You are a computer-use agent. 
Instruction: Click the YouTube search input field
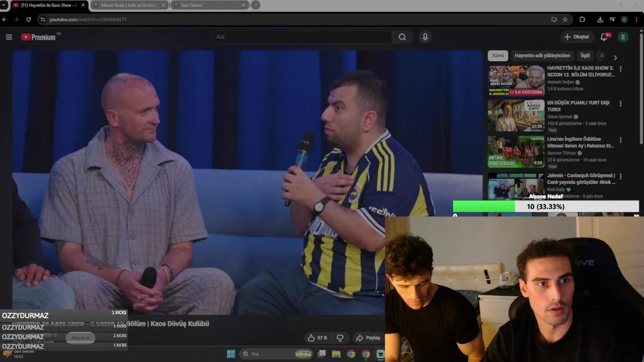pyautogui.click(x=302, y=37)
